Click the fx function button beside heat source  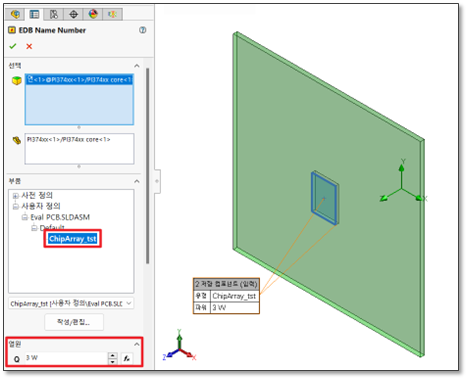click(127, 359)
